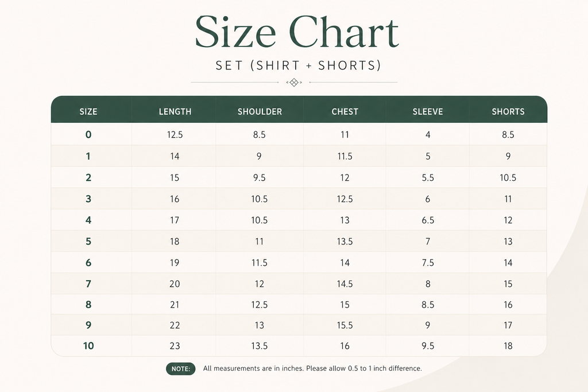This screenshot has height=392, width=588.
Task: Click chest value 14.5 in size 7 row
Action: [345, 284]
